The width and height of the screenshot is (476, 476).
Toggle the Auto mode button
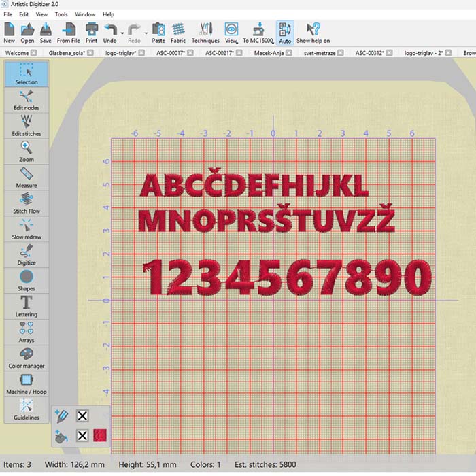click(284, 32)
